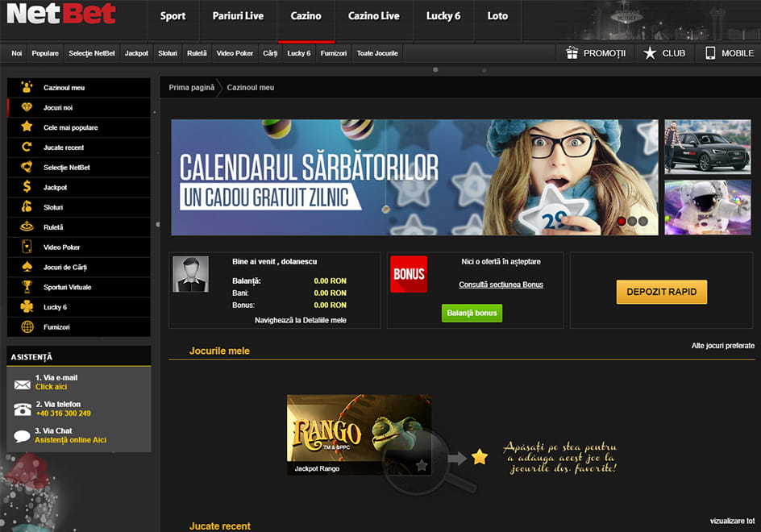Click the spade icon beside Jocuri de Cărți
The width and height of the screenshot is (761, 532).
[27, 267]
